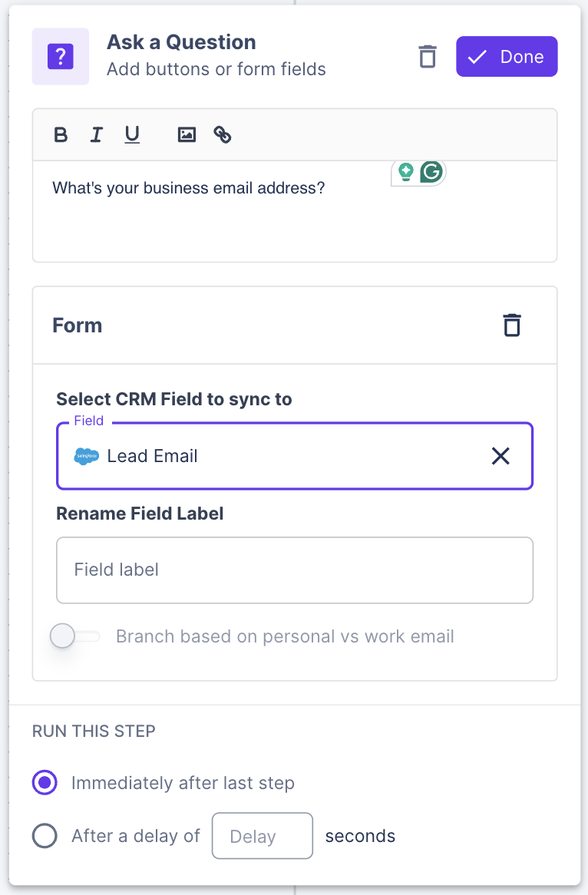Delete the Ask a Question step

coord(428,57)
